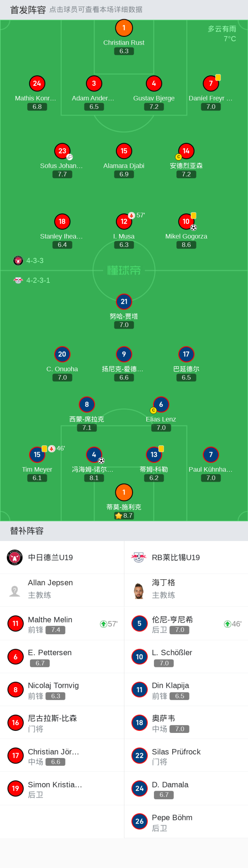Click the 中日德兰U19 team logo

click(14, 557)
